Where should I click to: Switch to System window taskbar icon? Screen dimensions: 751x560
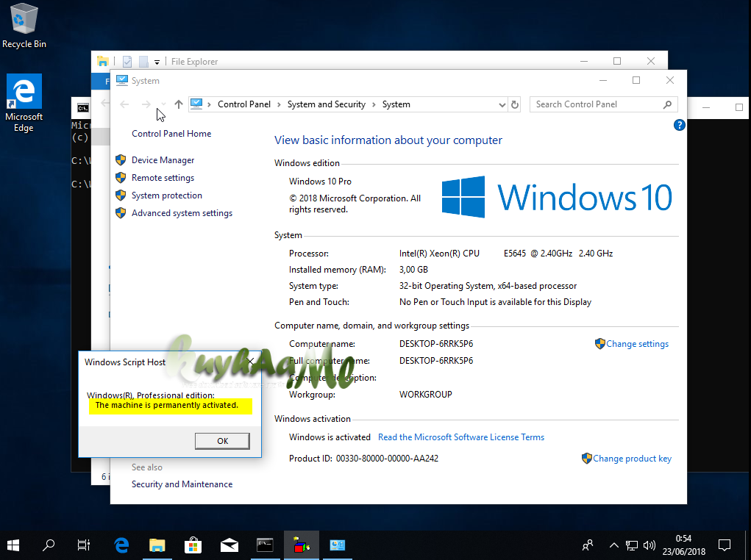337,545
